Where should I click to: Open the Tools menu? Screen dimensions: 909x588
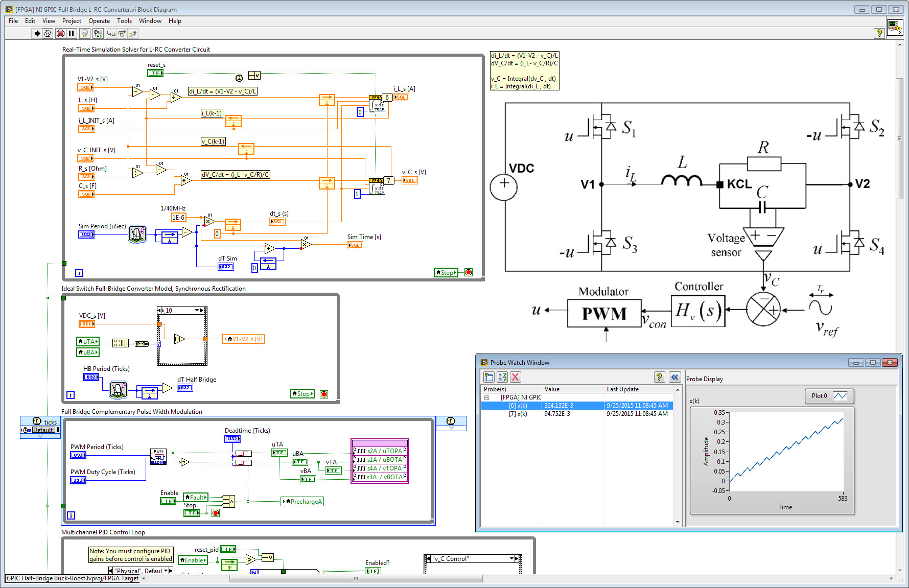[124, 21]
